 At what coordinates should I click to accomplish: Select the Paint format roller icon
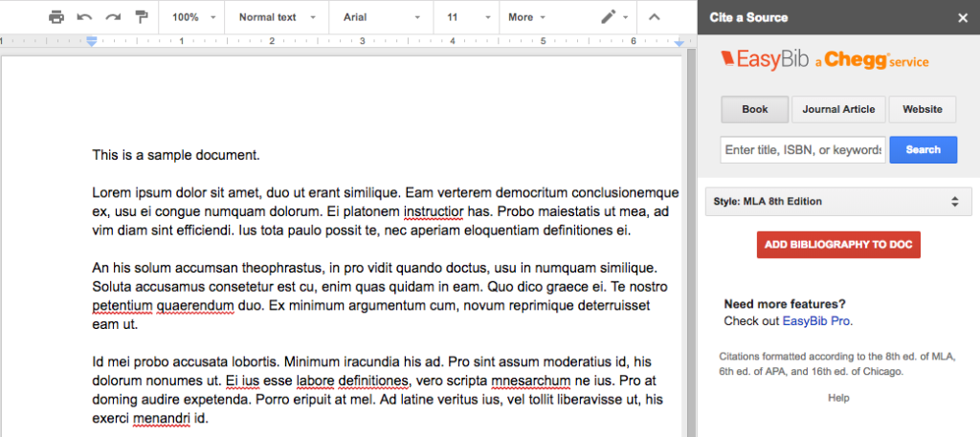(142, 17)
